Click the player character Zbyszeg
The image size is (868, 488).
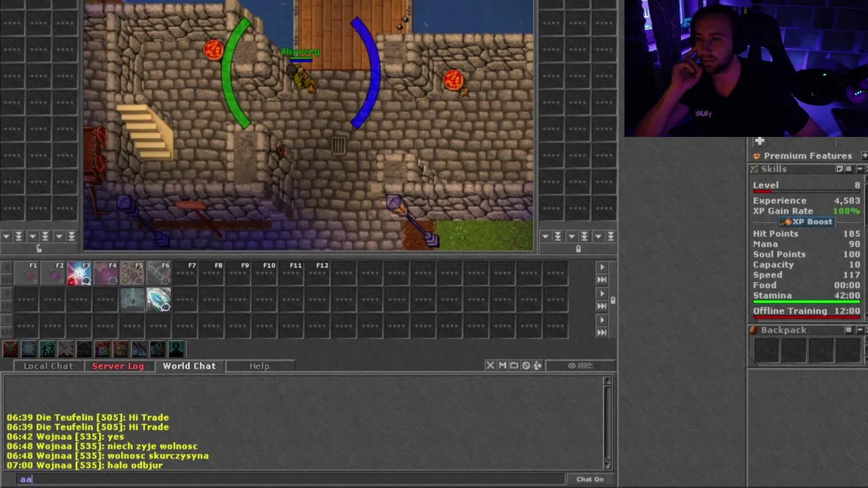(303, 78)
